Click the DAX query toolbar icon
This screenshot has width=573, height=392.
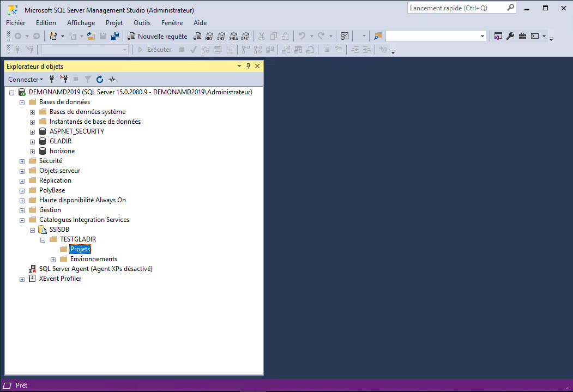(245, 37)
